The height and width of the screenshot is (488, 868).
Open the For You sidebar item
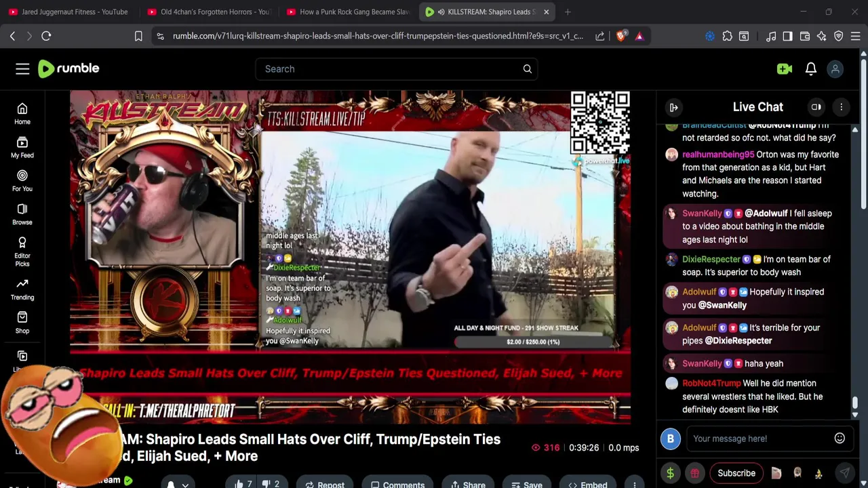[22, 181]
